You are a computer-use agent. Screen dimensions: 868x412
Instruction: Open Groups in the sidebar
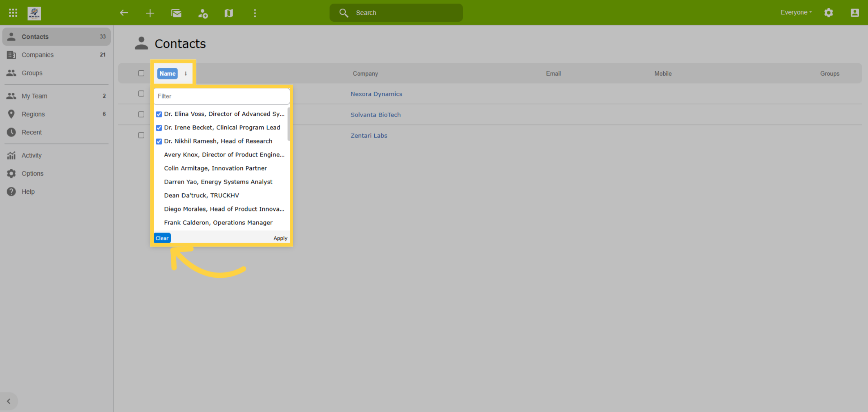click(56, 73)
